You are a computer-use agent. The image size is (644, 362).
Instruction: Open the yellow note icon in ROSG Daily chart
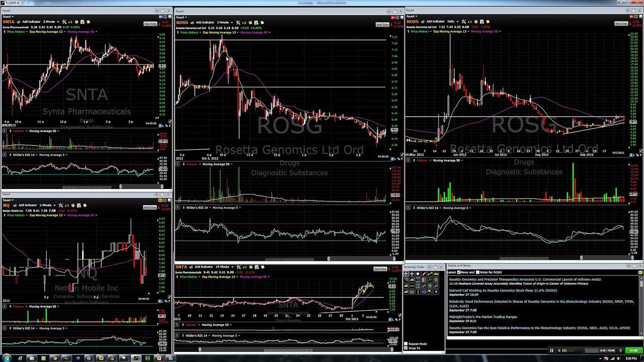[x=488, y=21]
